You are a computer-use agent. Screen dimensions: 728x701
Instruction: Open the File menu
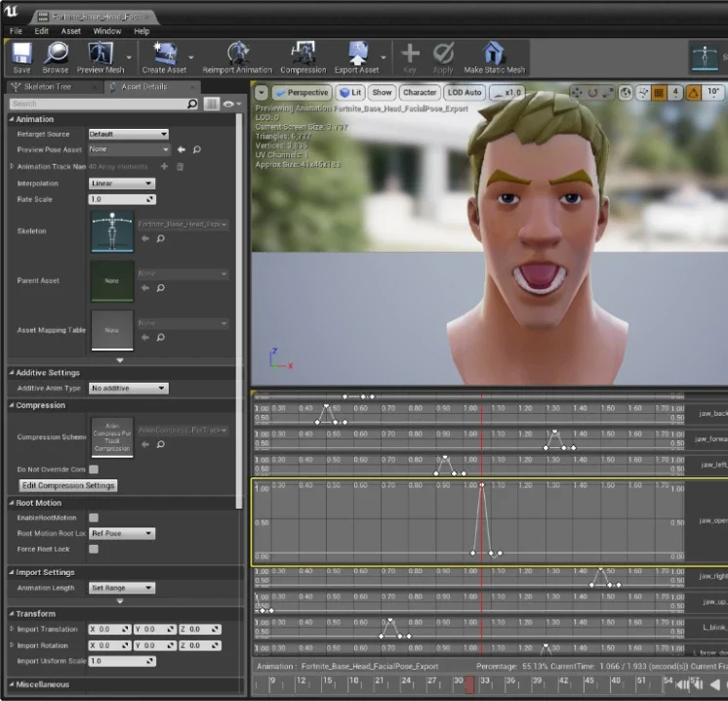16,31
